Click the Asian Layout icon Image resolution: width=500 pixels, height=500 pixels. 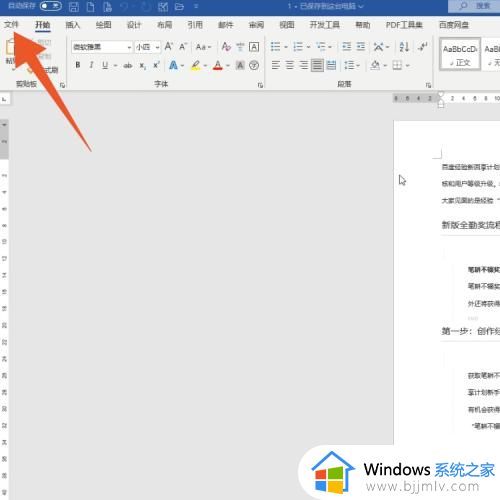[x=378, y=47]
